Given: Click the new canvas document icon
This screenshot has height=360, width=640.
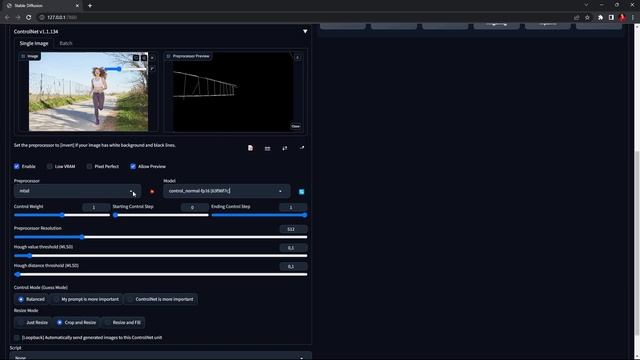Looking at the screenshot, I should tap(250, 148).
